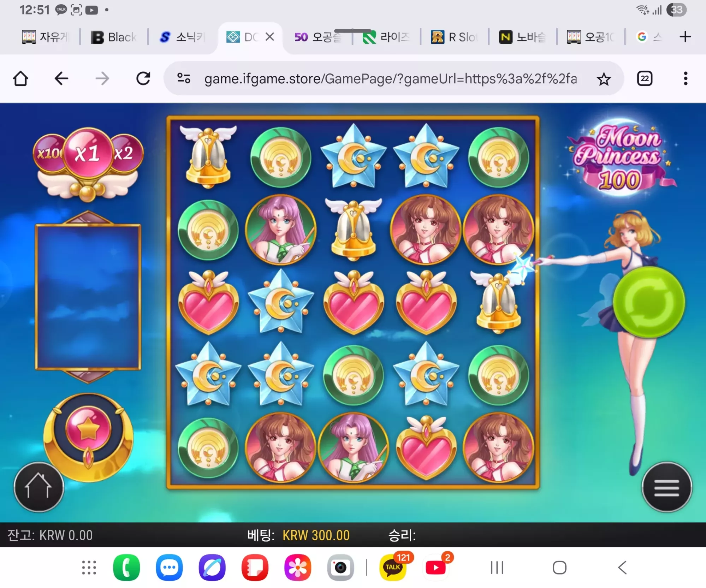This screenshot has width=706, height=588.
Task: View site information for game.ifgame.store
Action: click(x=184, y=78)
